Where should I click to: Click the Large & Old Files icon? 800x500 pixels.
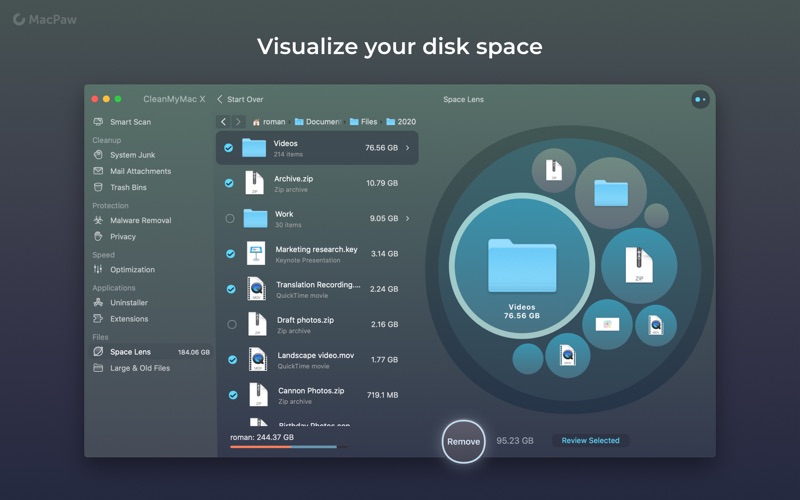98,368
